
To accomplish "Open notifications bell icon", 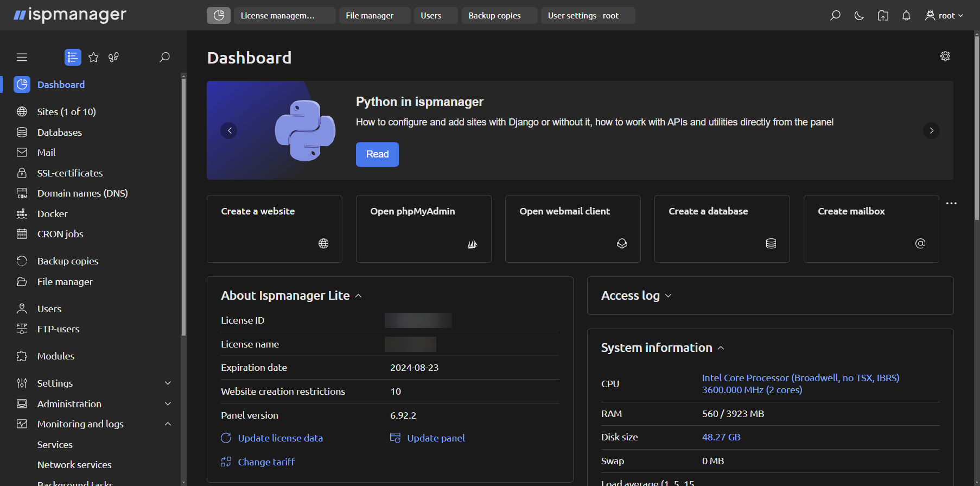I will point(906,16).
